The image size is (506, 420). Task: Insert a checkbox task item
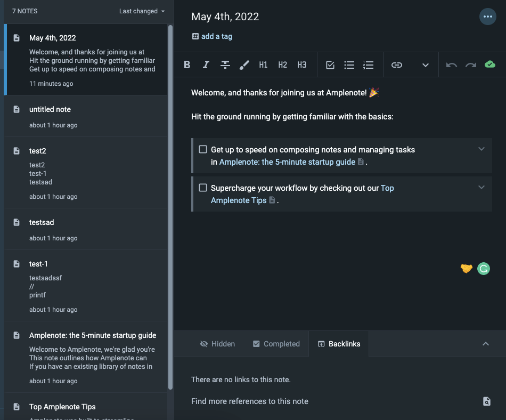(330, 65)
